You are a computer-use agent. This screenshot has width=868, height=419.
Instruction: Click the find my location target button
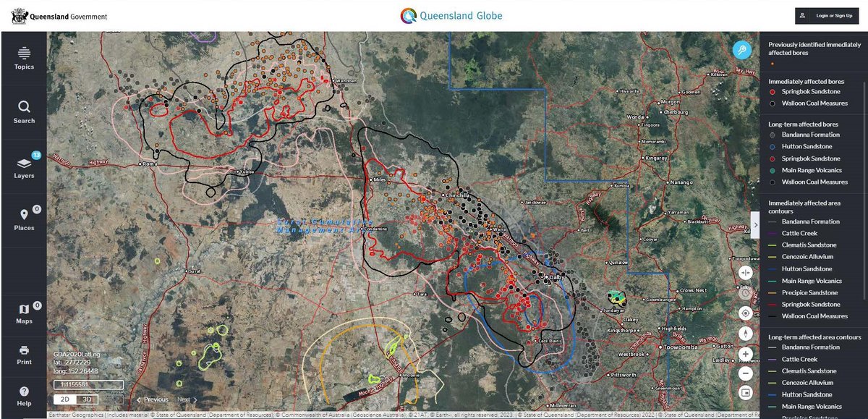coord(746,313)
